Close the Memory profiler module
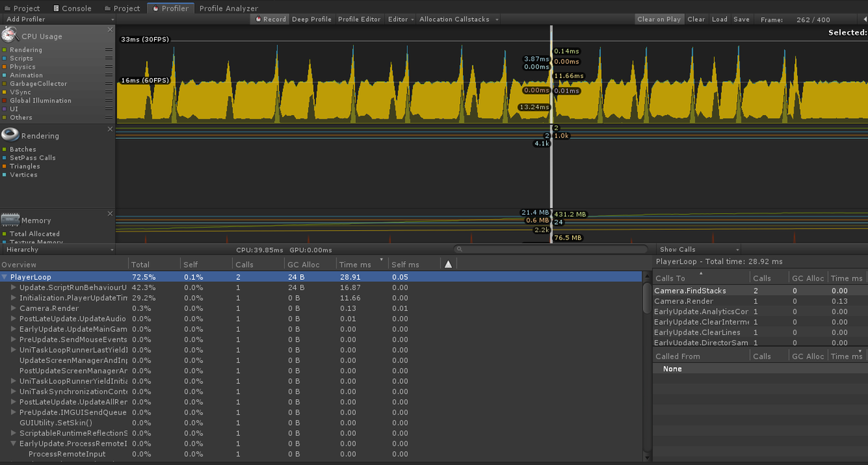Image resolution: width=868 pixels, height=465 pixels. (x=110, y=214)
